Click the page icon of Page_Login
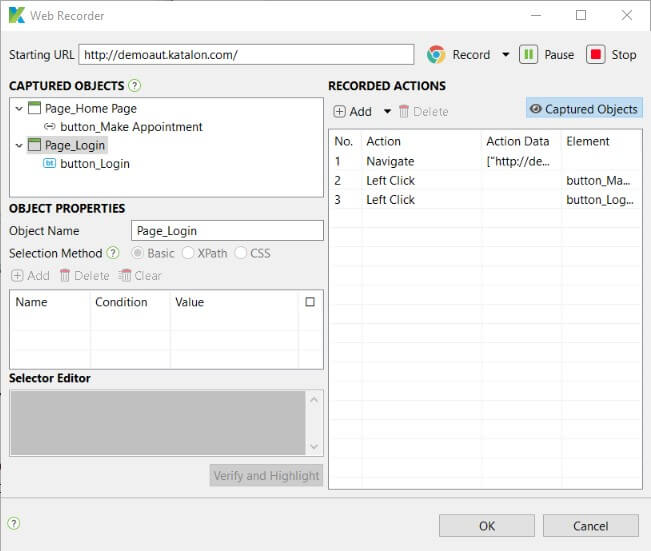Screen dimensions: 651x551 click(34, 145)
